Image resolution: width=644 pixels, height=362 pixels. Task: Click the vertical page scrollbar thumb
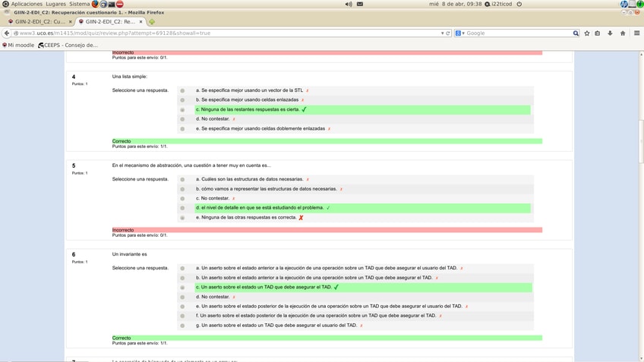pyautogui.click(x=641, y=142)
